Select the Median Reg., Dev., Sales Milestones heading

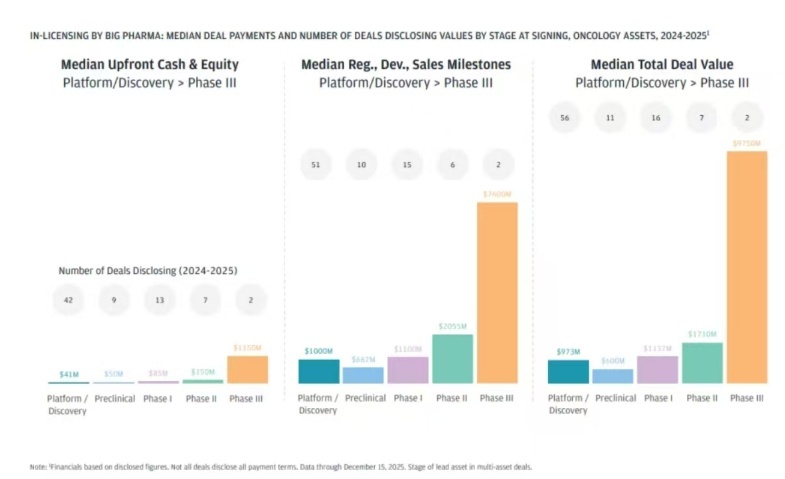[x=406, y=66]
